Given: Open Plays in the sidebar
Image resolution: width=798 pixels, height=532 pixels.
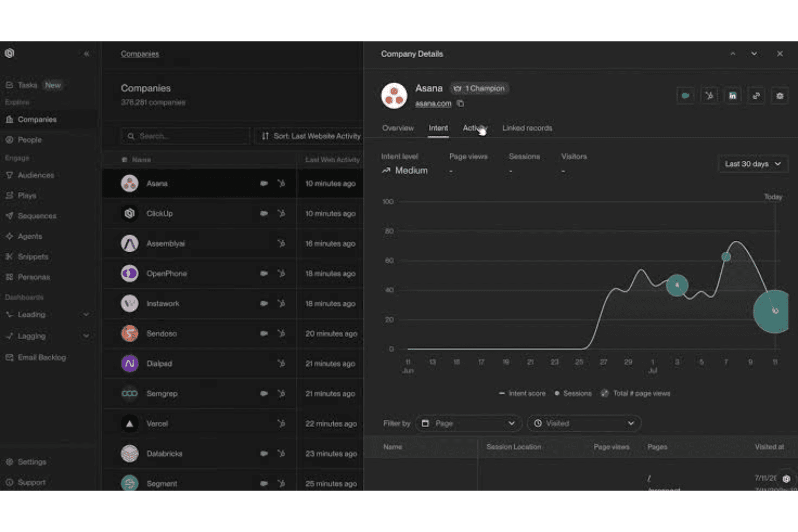Looking at the screenshot, I should [26, 196].
